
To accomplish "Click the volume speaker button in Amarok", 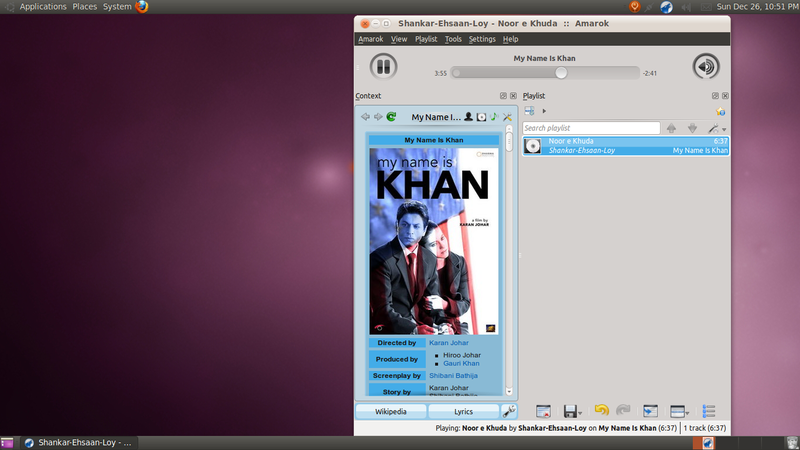I will click(x=706, y=66).
